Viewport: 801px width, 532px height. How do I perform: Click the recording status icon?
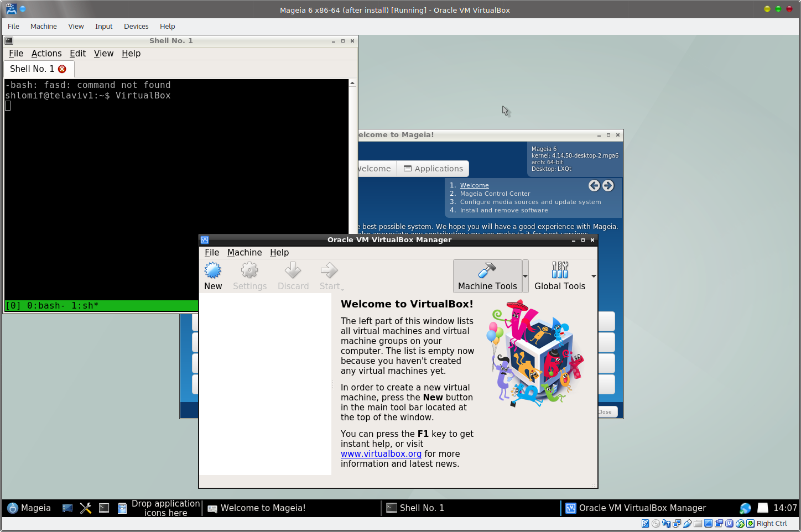point(719,523)
